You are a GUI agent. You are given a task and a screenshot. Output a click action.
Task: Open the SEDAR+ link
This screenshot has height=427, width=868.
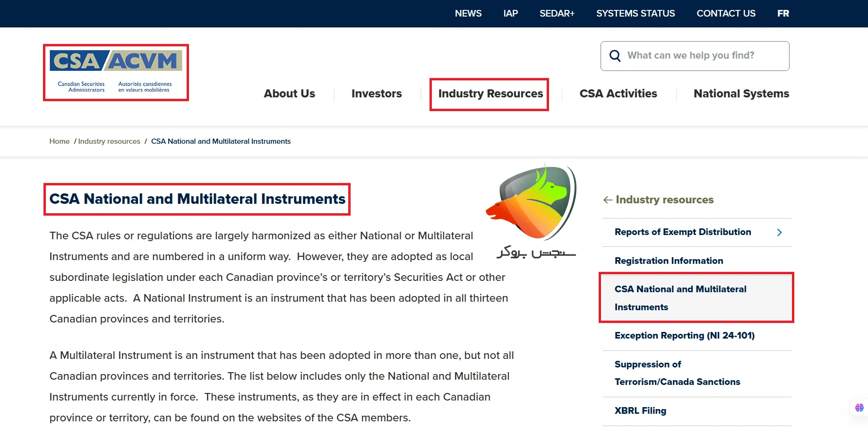557,13
